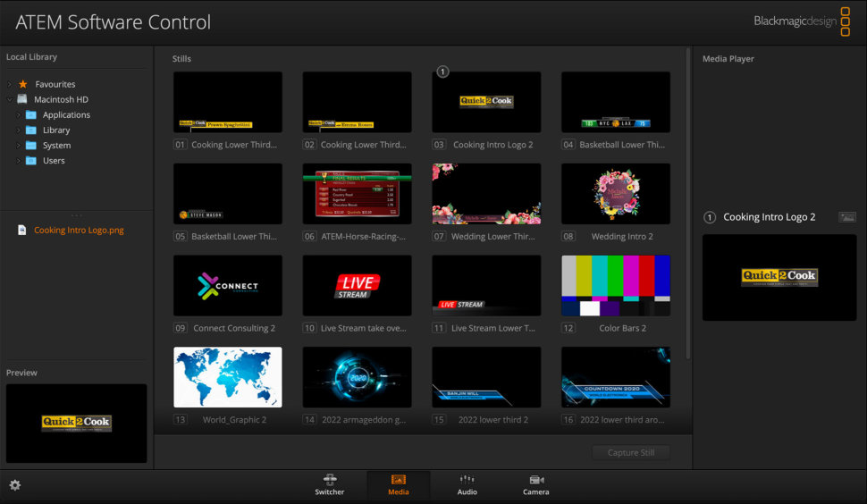
Task: Expand the Favourites tree node
Action: click(x=9, y=84)
